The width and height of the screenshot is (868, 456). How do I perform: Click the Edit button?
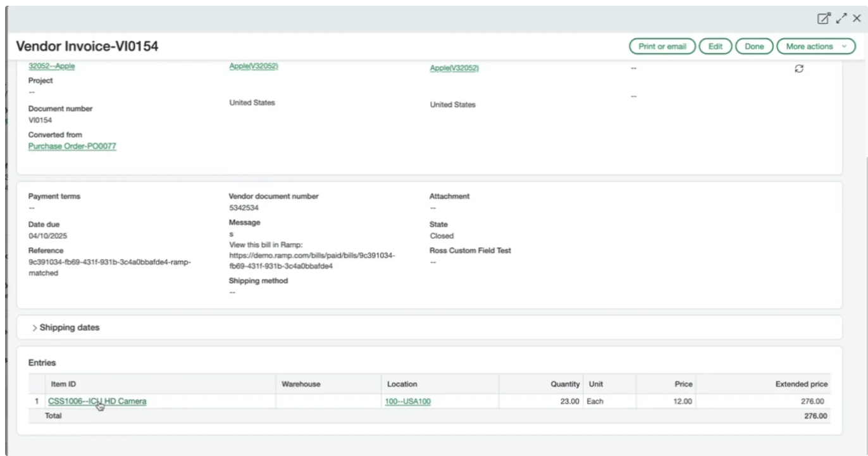(716, 46)
